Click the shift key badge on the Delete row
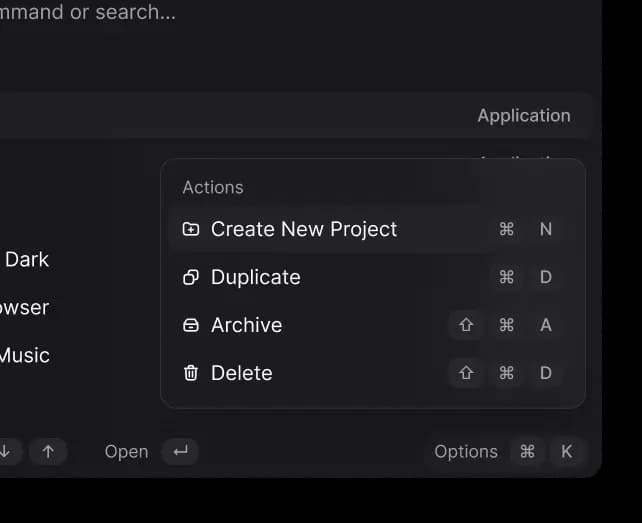 466,373
